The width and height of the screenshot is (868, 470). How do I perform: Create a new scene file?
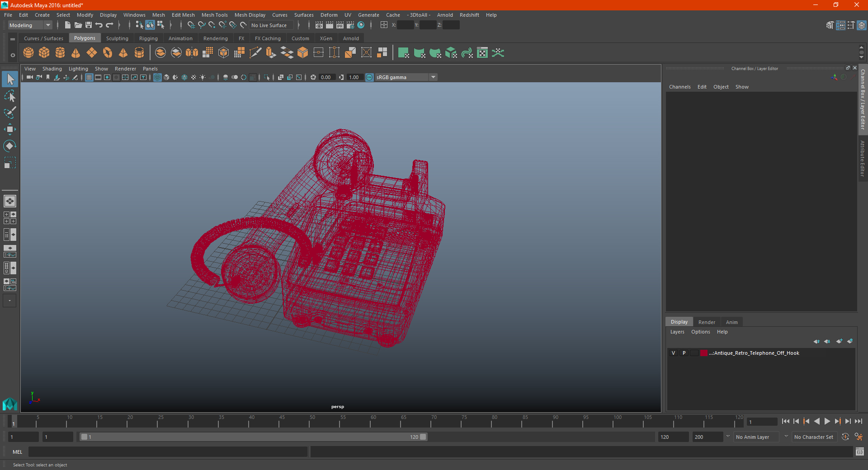pos(68,25)
